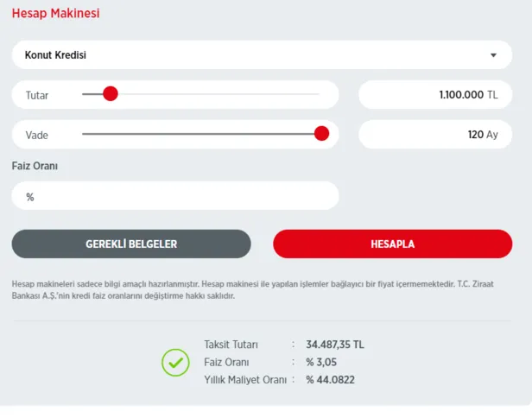Click the disclaimer text below the buttons

click(x=259, y=289)
